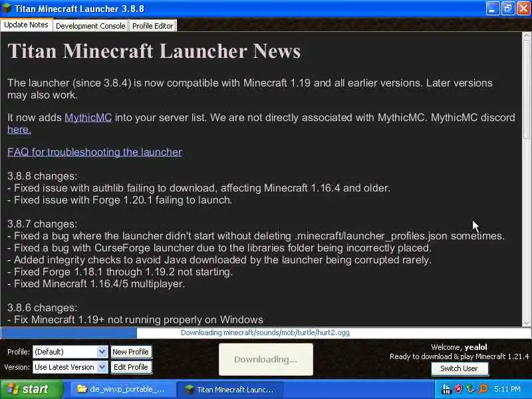Restore down the Titan launcher window

(507, 8)
